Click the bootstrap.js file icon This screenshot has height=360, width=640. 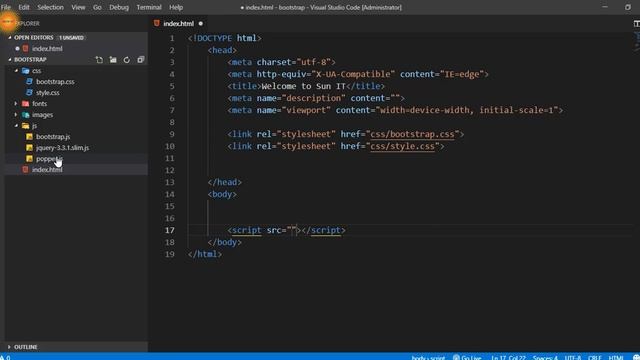point(29,137)
